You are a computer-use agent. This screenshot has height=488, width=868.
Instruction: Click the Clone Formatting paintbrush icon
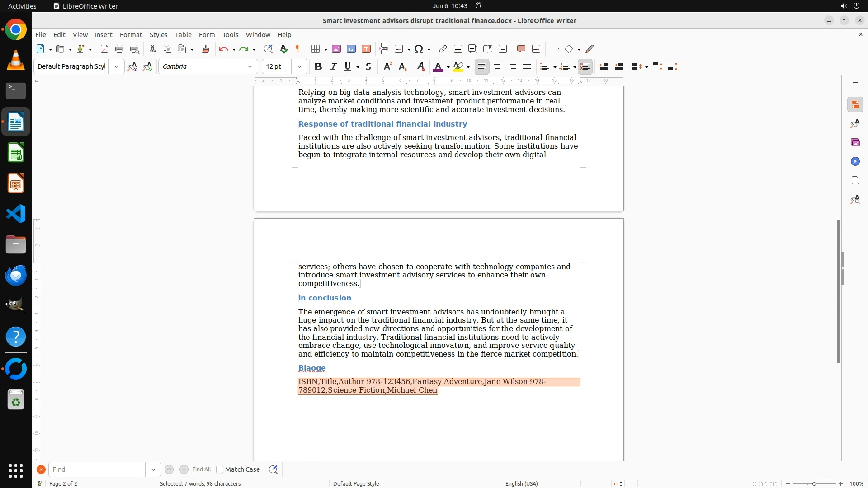click(205, 49)
